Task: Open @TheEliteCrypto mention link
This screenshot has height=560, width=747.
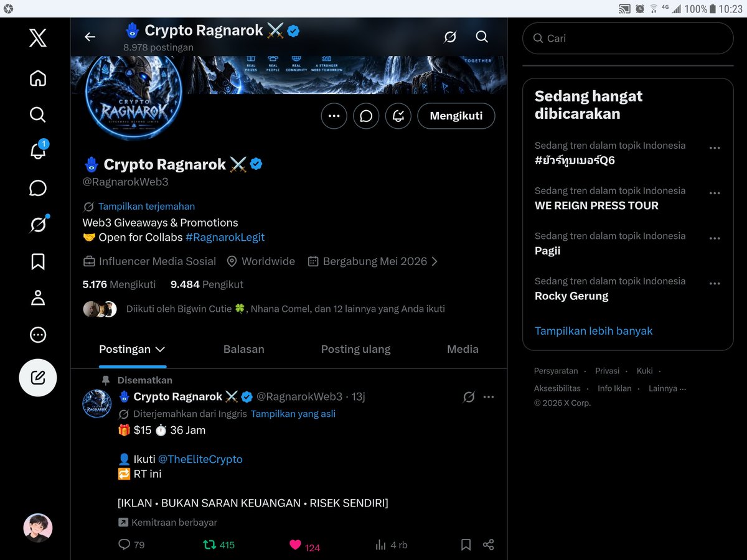Action: click(x=200, y=459)
